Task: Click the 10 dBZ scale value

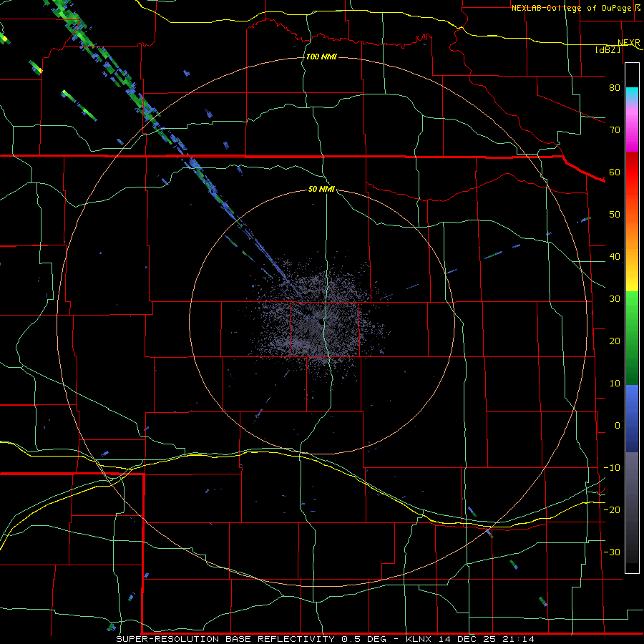Action: [x=615, y=384]
